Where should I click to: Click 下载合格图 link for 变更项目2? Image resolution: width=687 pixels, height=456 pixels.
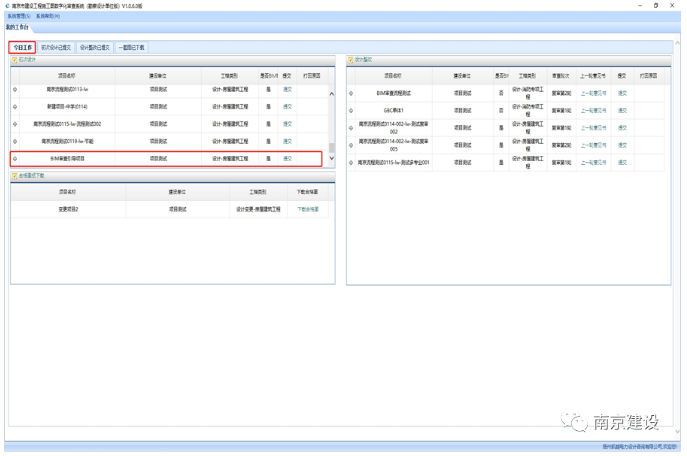[308, 209]
